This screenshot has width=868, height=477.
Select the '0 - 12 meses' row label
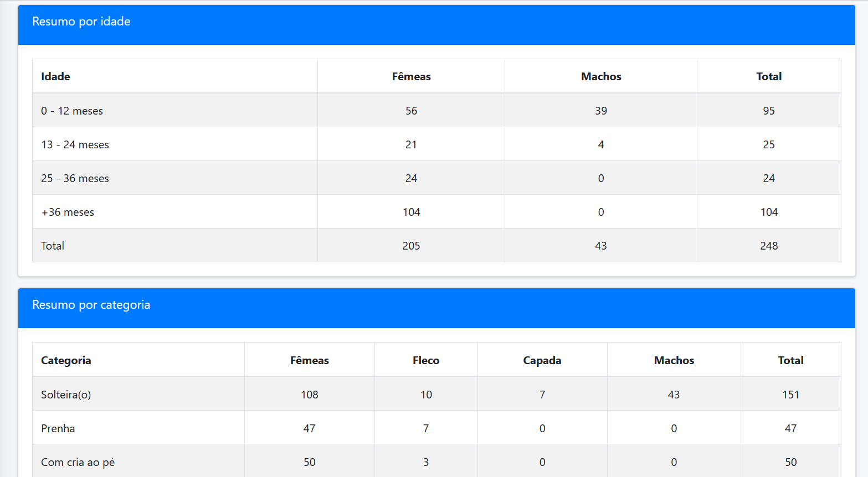[72, 111]
